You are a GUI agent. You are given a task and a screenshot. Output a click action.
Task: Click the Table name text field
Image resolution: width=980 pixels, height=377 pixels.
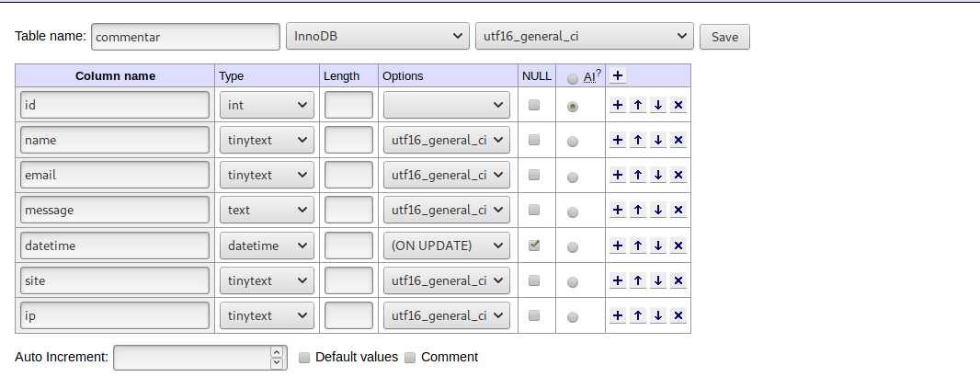pyautogui.click(x=186, y=37)
